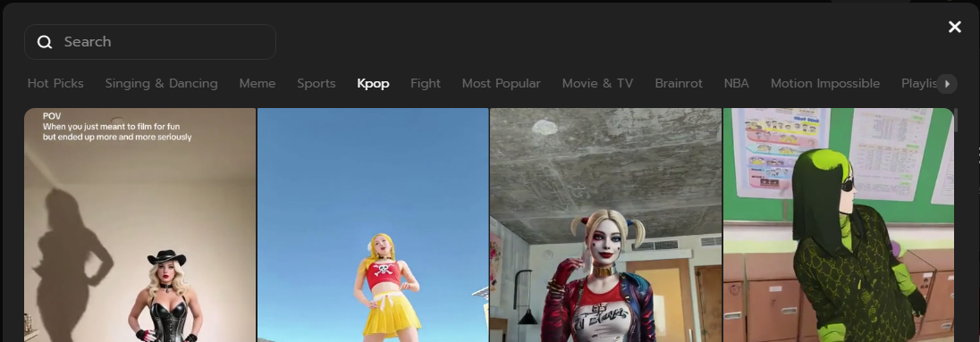Viewport: 980px width, 342px height.
Task: Open the Sports category tab
Action: [317, 83]
